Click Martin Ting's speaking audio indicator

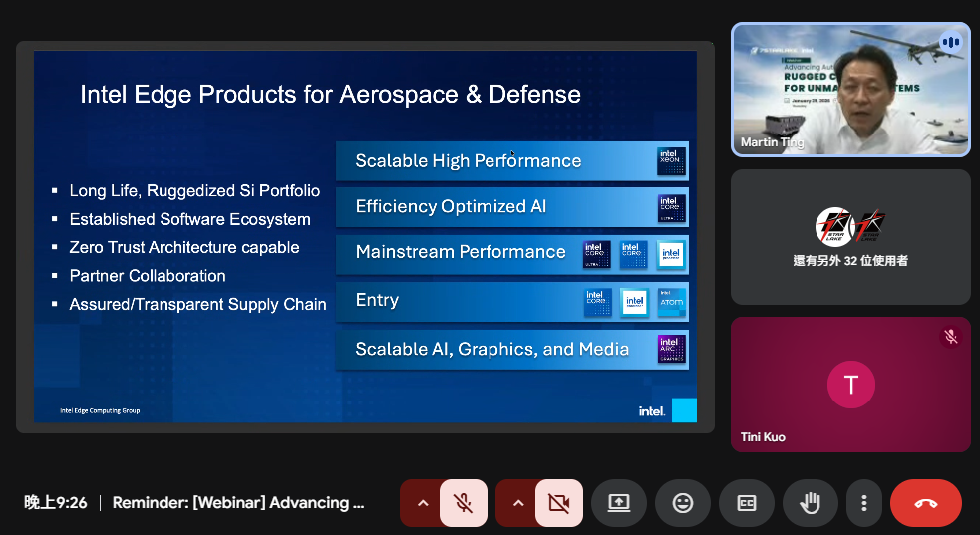coord(950,42)
